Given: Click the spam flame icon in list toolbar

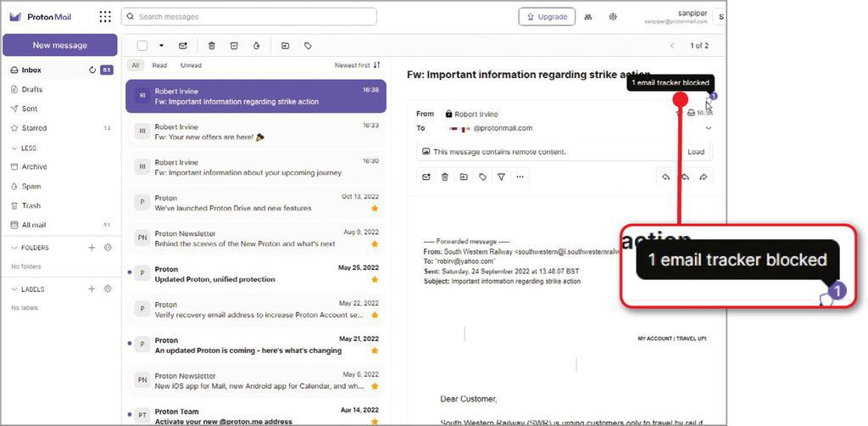Looking at the screenshot, I should pyautogui.click(x=256, y=46).
